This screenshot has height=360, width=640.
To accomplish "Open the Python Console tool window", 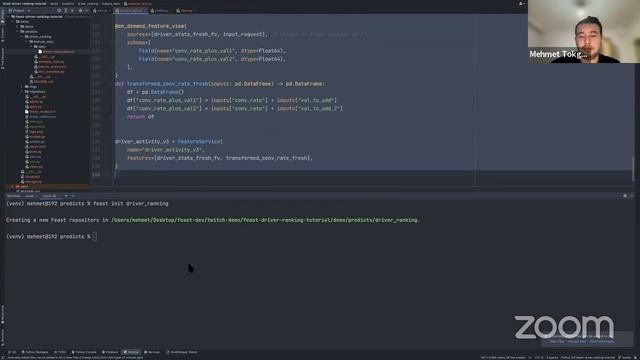I will coord(84,352).
